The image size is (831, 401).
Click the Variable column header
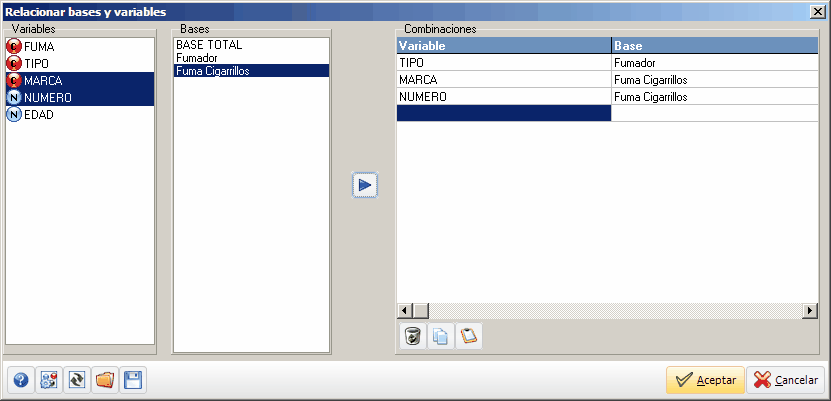(503, 46)
